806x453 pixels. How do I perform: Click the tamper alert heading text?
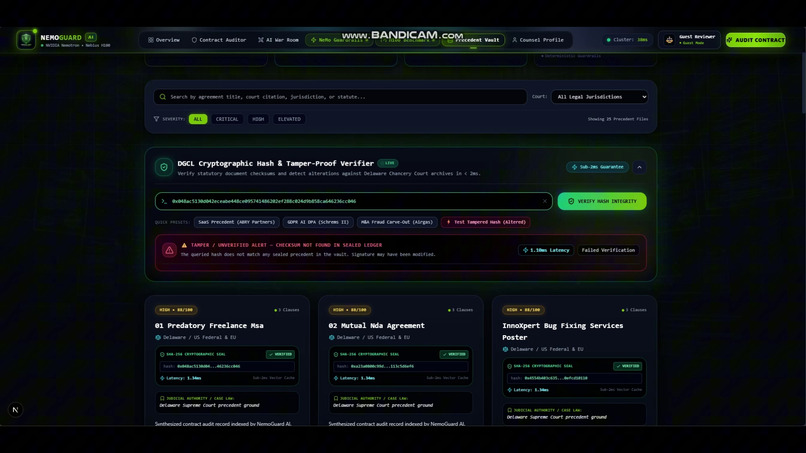click(286, 245)
